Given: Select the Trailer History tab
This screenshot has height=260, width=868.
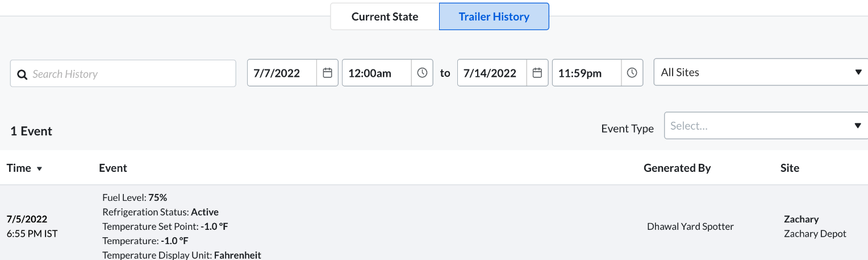Looking at the screenshot, I should tap(494, 16).
